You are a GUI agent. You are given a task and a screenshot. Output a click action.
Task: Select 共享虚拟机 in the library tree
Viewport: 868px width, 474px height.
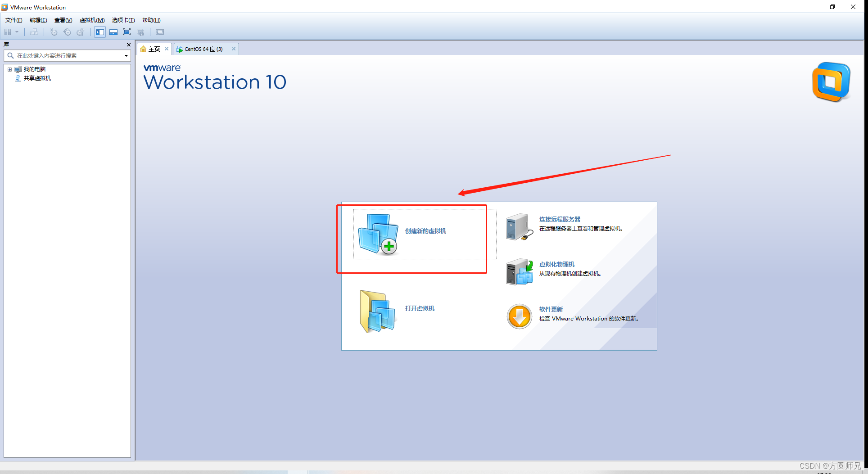(37, 78)
